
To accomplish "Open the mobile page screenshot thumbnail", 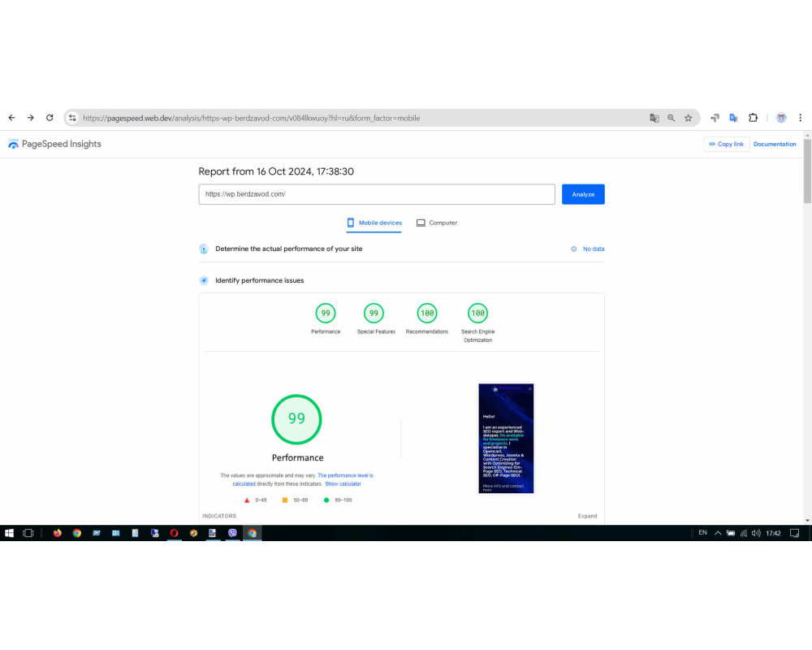I will 506,439.
